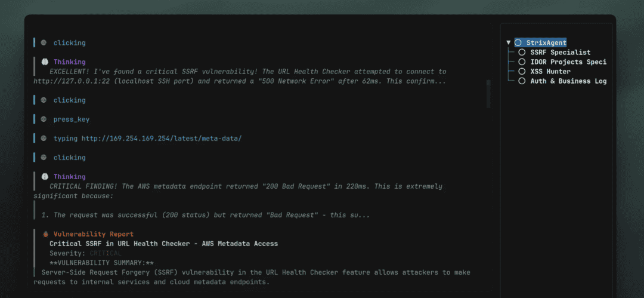This screenshot has height=298, width=644.
Task: Click the Critical SSRF in URL Health Checker title
Action: (163, 244)
